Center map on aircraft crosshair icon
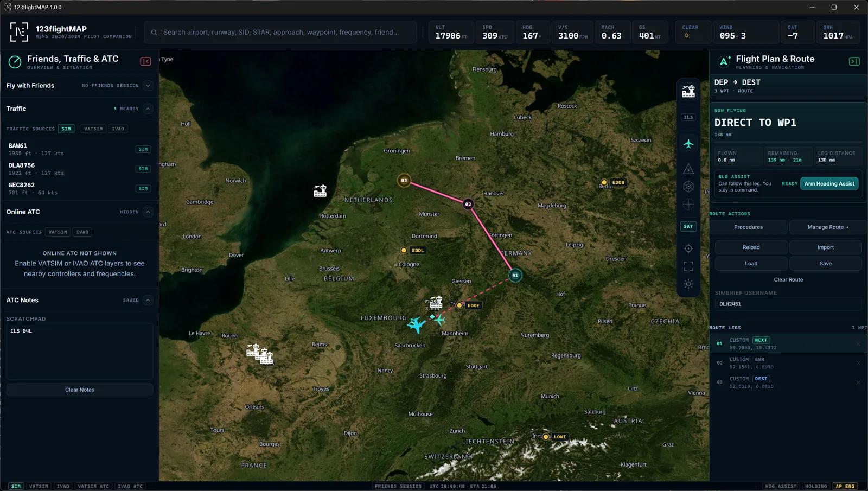The image size is (868, 491). tap(688, 248)
